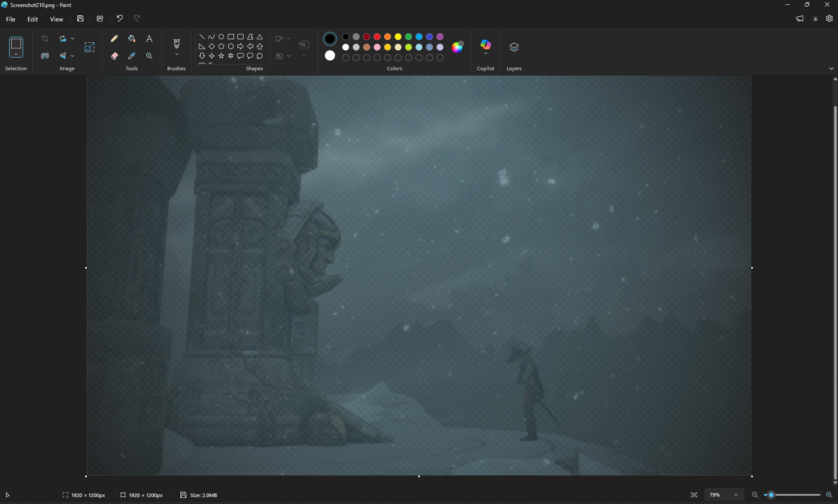The width and height of the screenshot is (838, 504).
Task: Toggle the Layers panel
Action: tap(514, 47)
